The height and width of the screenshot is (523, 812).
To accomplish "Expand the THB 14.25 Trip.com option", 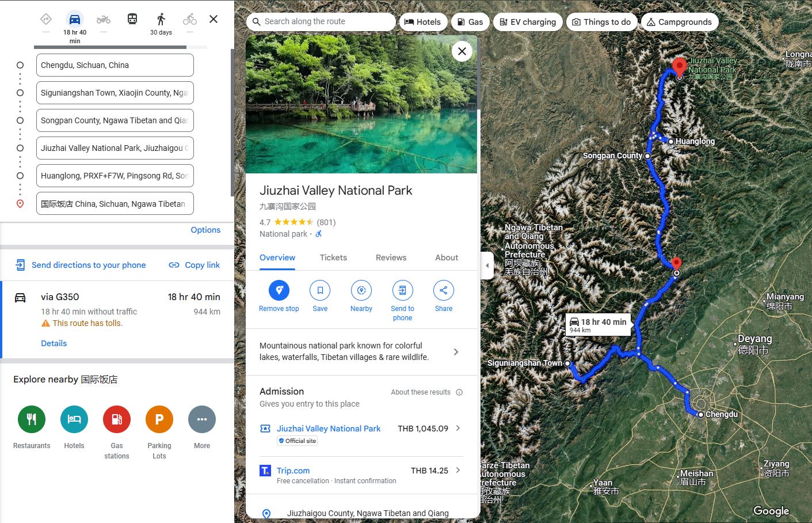I will point(458,470).
